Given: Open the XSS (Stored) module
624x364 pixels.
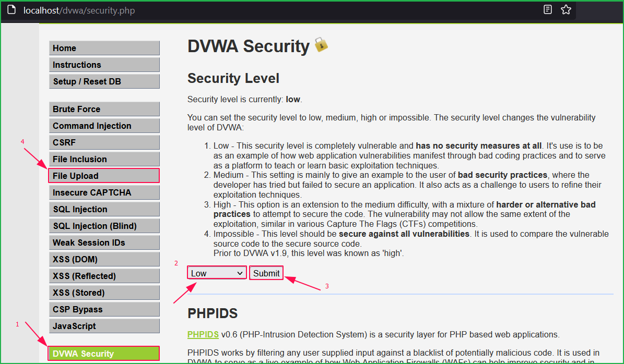Looking at the screenshot, I should click(104, 292).
